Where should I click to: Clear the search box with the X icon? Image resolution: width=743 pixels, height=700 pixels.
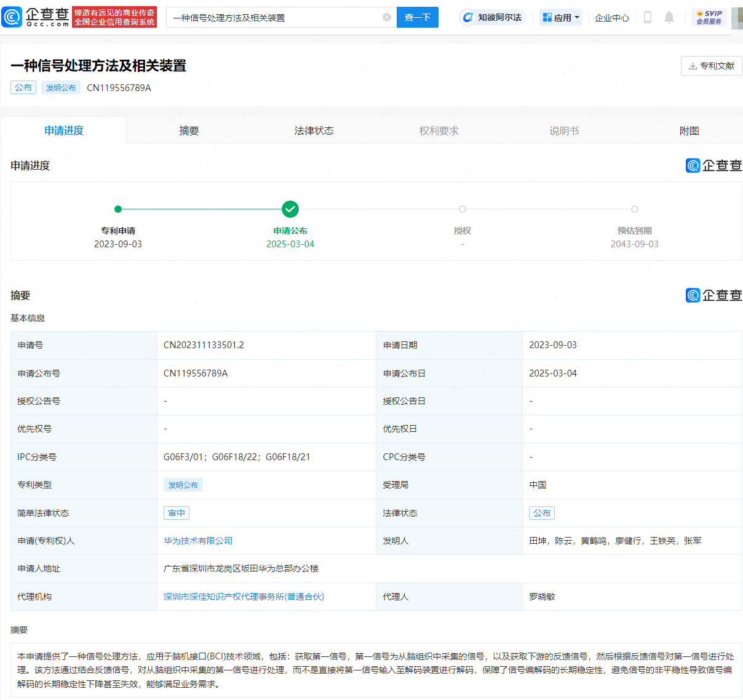coord(387,17)
